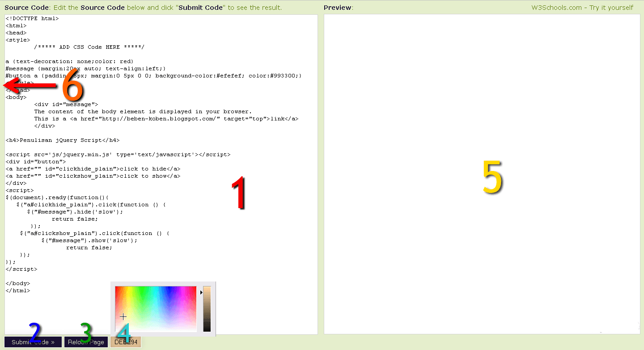Click the "<h4>Penulisan jQuery Script</h4>" line
Viewport: 644px width, 350px height.
tap(63, 140)
